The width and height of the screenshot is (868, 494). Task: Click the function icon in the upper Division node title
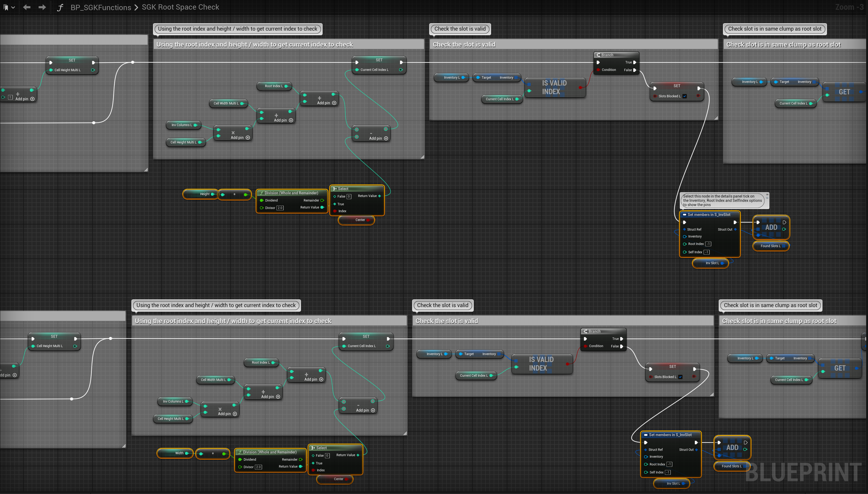[261, 193]
